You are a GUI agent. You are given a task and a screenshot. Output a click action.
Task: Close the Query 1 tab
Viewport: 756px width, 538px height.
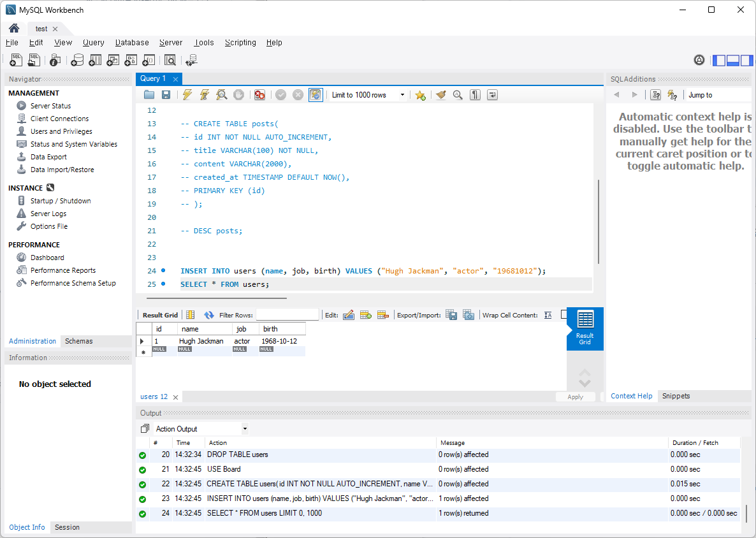175,79
